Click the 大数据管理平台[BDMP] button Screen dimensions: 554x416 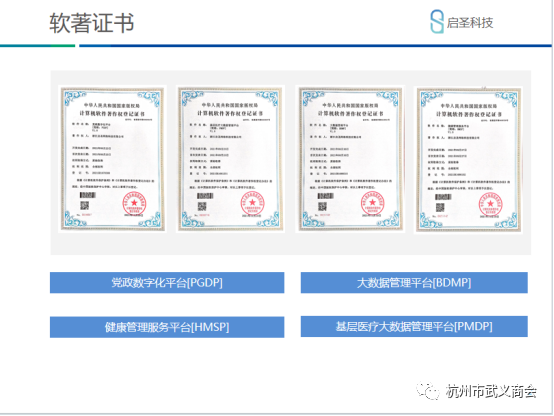pyautogui.click(x=414, y=282)
